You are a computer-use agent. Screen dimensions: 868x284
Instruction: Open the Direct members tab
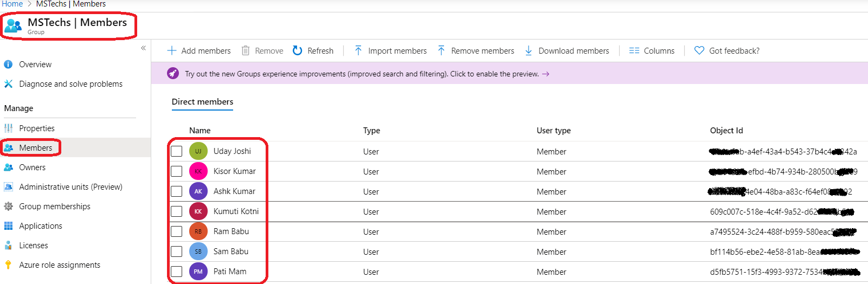click(x=202, y=102)
